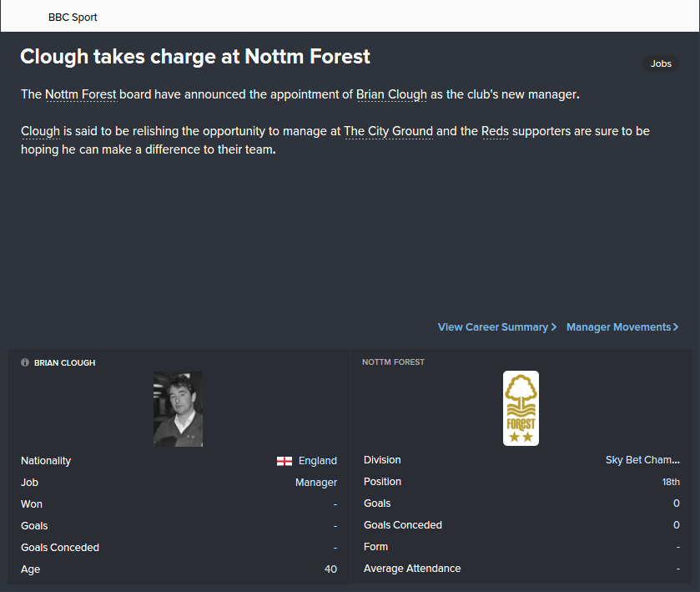Open the Sky Bet Cham... division link

coord(642,460)
